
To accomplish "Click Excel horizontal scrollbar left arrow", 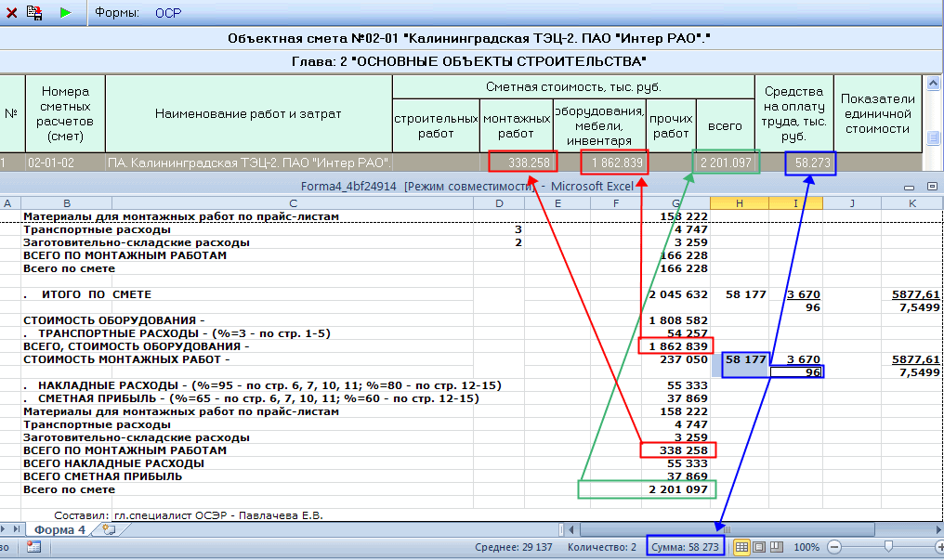I will pos(572,530).
